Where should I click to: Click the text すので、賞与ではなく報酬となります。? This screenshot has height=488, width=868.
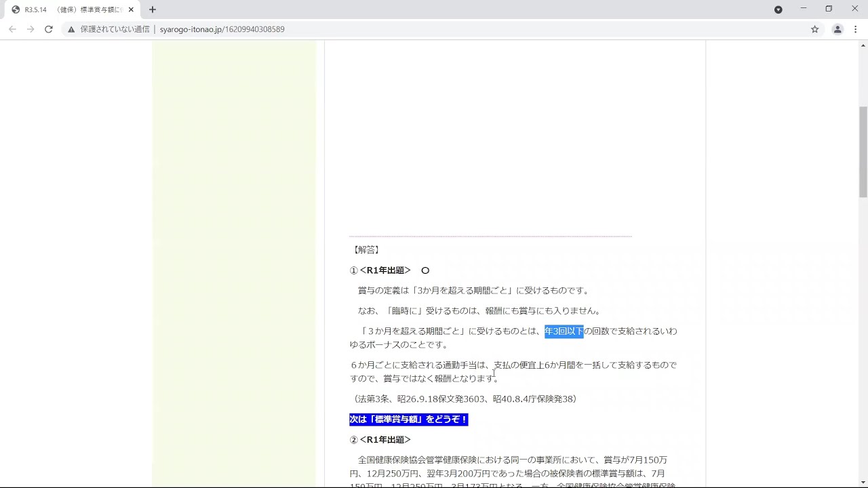pyautogui.click(x=425, y=379)
